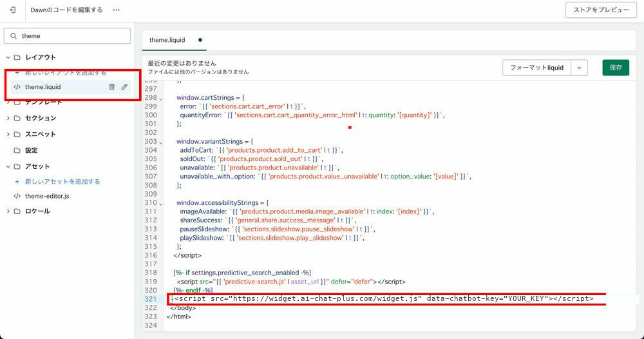Image resolution: width=644 pixels, height=339 pixels.
Task: Click the アセット folder icon
Action: [17, 166]
